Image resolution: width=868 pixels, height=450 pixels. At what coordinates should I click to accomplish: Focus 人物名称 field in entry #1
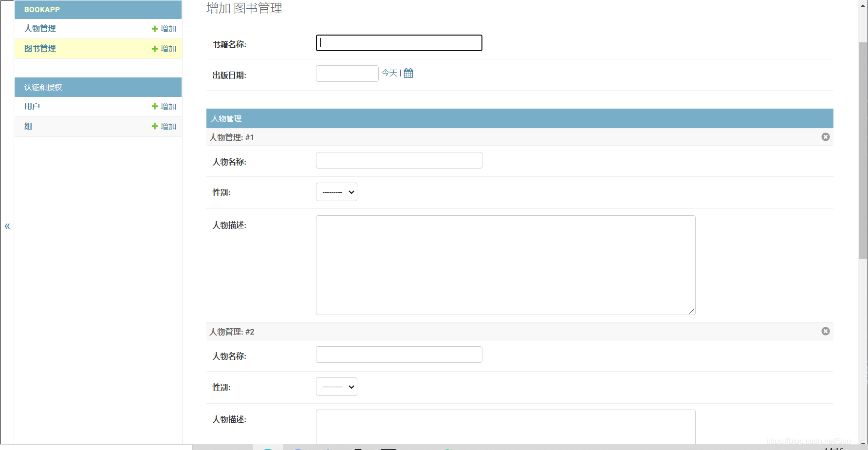(399, 160)
